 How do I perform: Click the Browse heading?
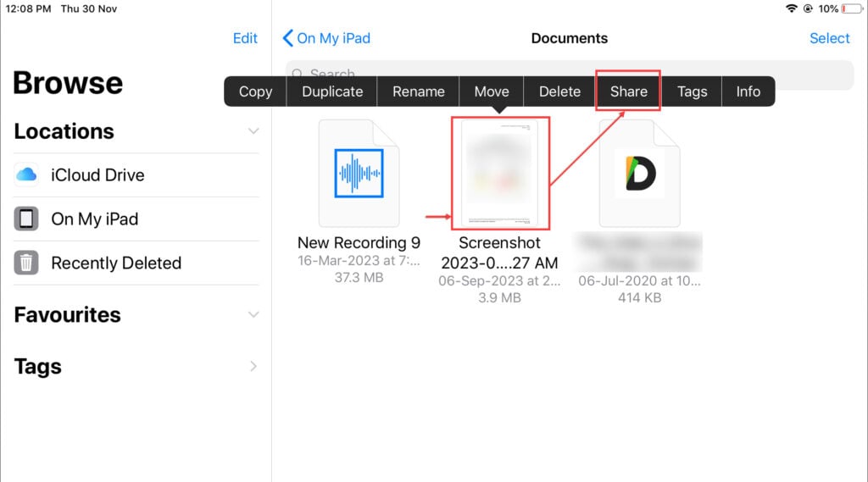(x=68, y=83)
